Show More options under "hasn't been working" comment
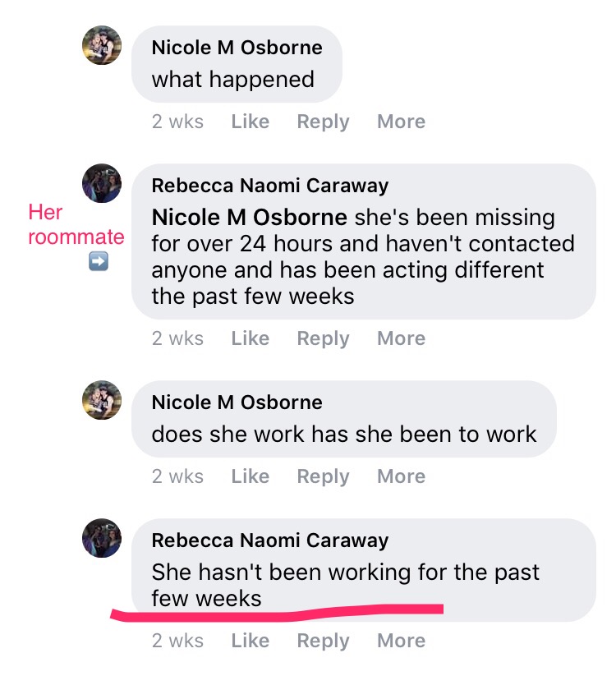616x676 pixels. click(x=401, y=641)
